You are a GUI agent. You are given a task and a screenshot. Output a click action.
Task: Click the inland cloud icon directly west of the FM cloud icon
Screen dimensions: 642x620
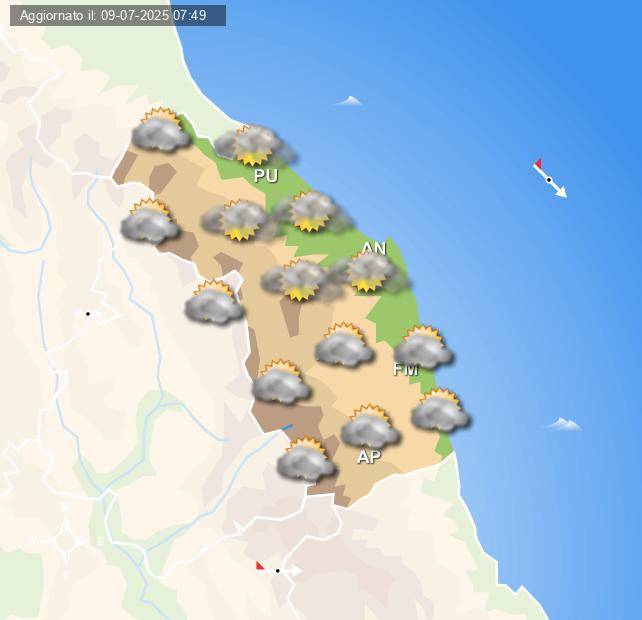344,344
